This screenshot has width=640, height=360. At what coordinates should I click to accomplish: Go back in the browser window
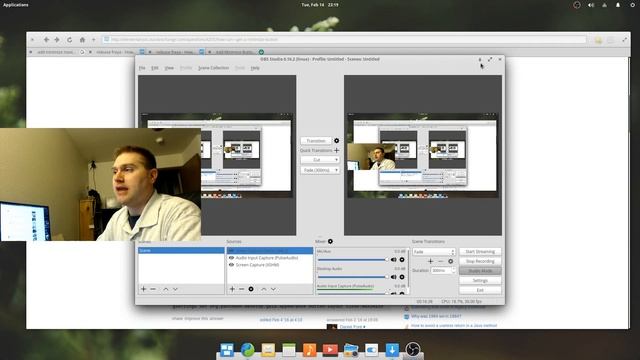tap(46, 40)
